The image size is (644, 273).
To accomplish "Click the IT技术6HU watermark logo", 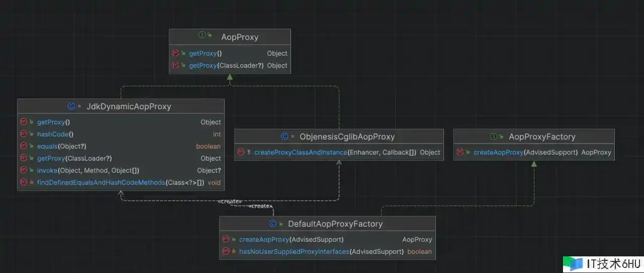I will pyautogui.click(x=603, y=264).
